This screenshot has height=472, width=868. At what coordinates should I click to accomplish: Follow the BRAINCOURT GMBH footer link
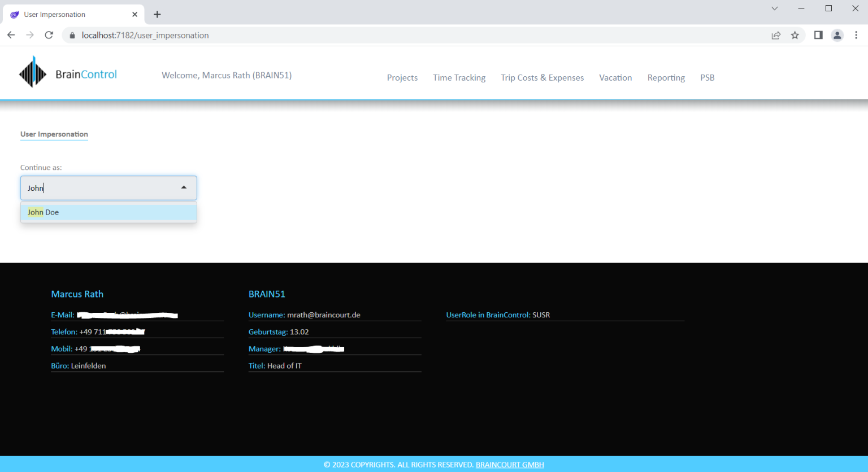tap(509, 465)
